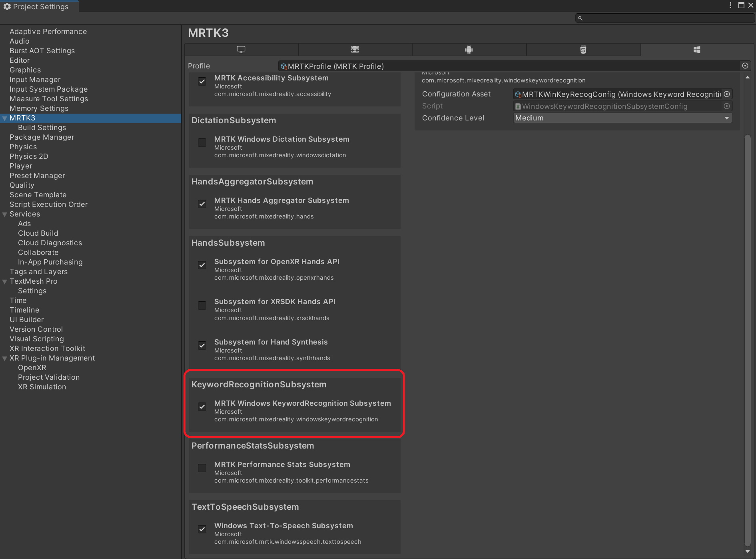Image resolution: width=756 pixels, height=559 pixels.
Task: Toggle Subsystem for OpenXR Hands API
Action: tap(202, 265)
